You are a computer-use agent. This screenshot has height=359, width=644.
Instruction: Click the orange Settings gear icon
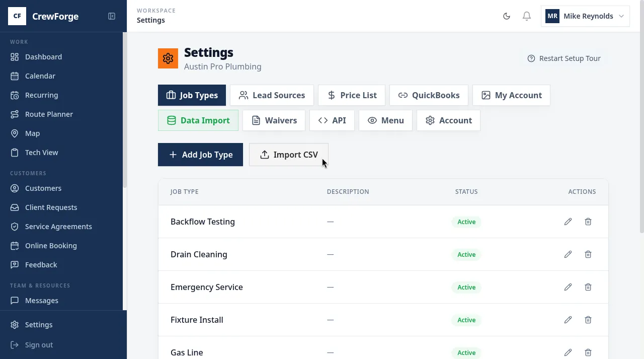pyautogui.click(x=168, y=58)
